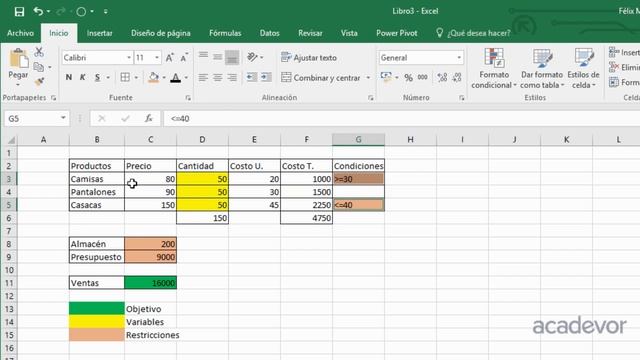
Task: Click the insert function fx icon
Action: pyautogui.click(x=149, y=119)
